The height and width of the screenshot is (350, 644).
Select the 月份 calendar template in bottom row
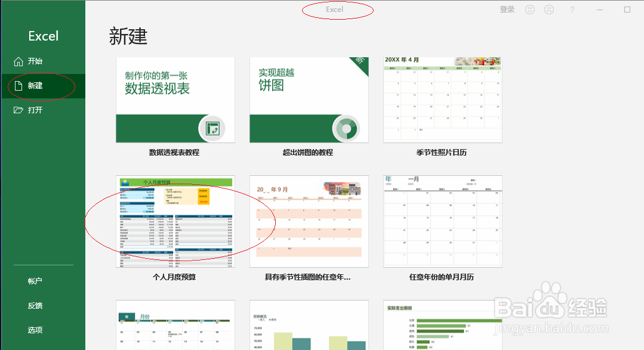pyautogui.click(x=175, y=325)
